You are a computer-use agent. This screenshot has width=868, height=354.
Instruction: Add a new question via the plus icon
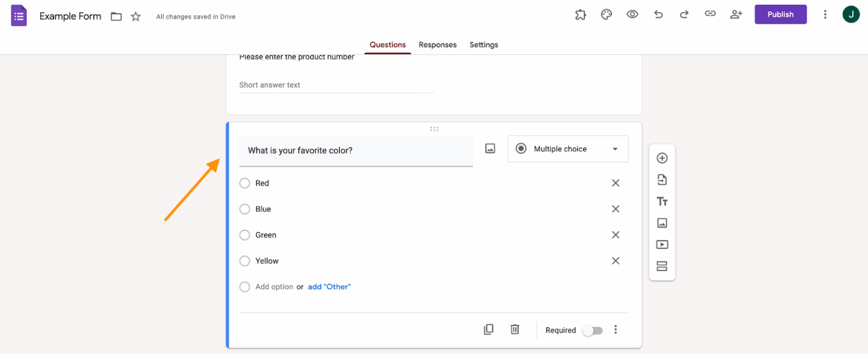click(x=662, y=158)
